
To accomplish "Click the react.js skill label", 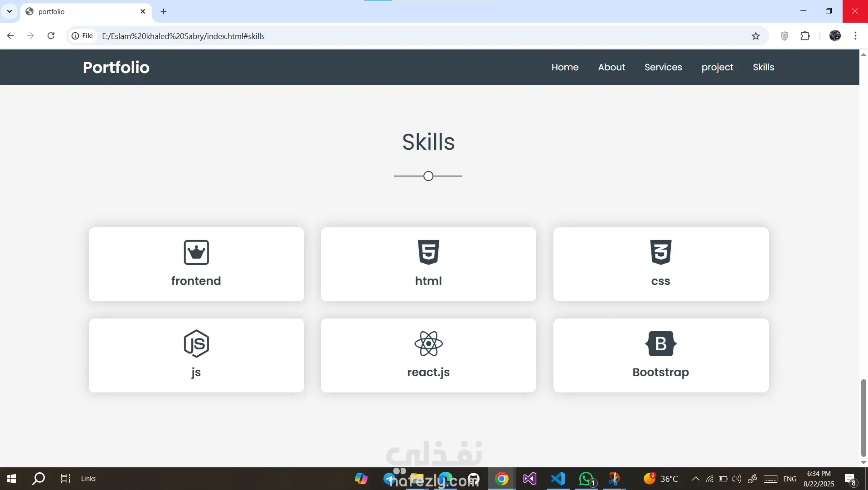I will [x=428, y=372].
